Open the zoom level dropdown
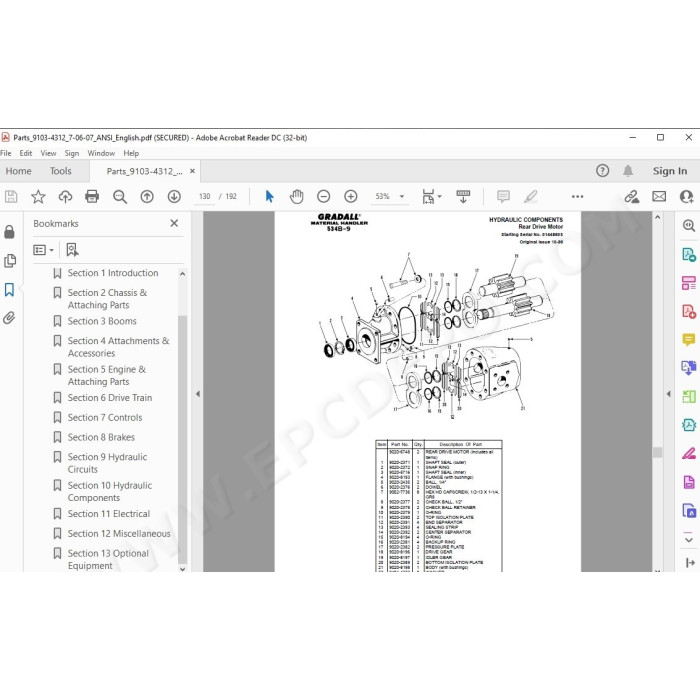 tap(401, 196)
